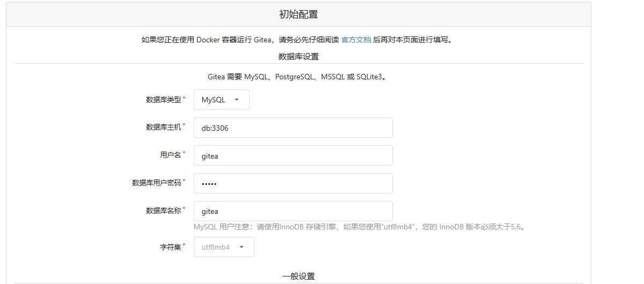This screenshot has height=284, width=644.
Task: Click the 数据库名称 field containing gitea
Action: point(293,211)
